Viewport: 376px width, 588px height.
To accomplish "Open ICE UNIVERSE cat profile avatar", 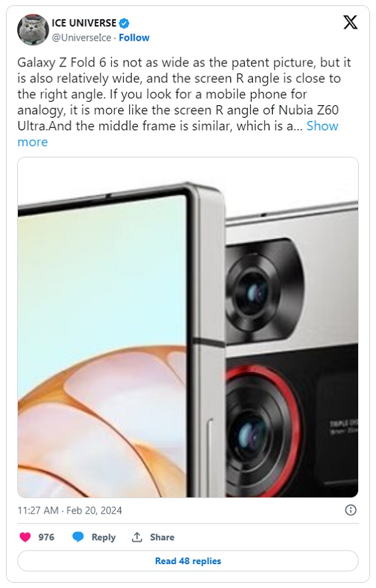I will pos(33,30).
